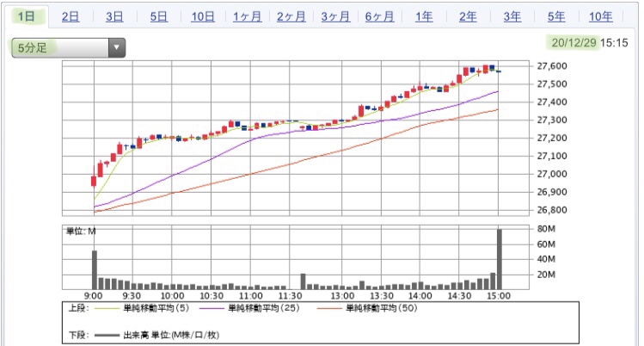The height and width of the screenshot is (346, 644).
Task: Click the 13:00 time axis label
Action: pos(342,296)
